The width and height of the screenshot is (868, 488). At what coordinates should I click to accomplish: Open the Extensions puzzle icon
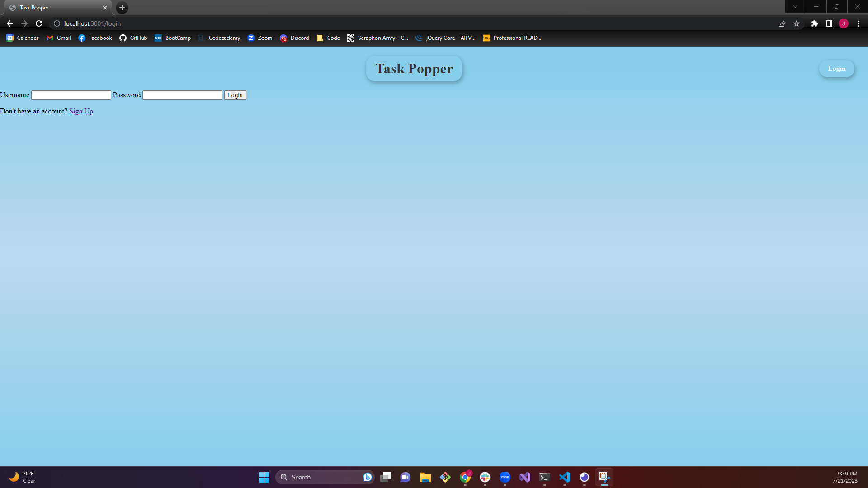pyautogui.click(x=815, y=23)
